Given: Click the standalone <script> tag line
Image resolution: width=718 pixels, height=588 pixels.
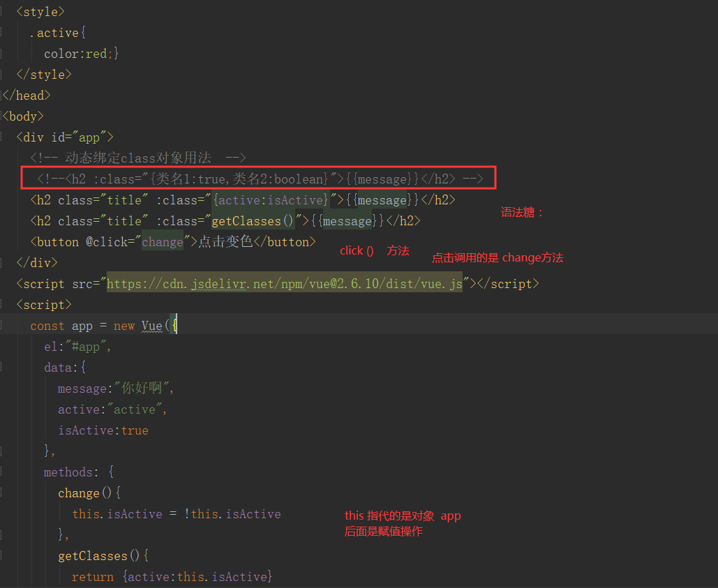Looking at the screenshot, I should pyautogui.click(x=44, y=305).
